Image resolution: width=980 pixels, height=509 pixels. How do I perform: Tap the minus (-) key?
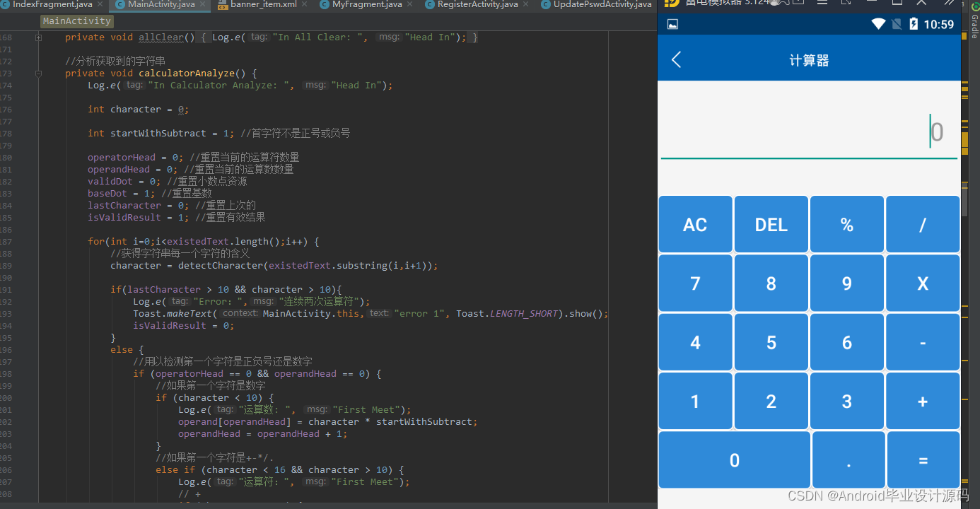tap(923, 342)
